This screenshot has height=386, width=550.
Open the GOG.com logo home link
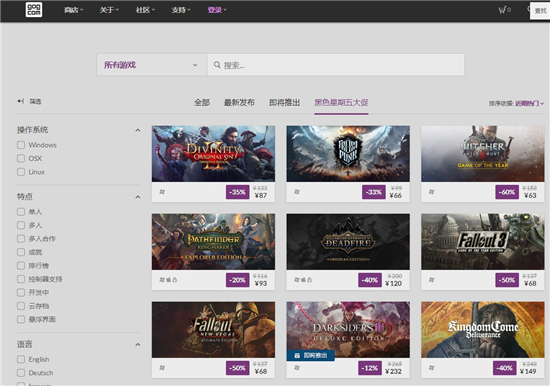[x=34, y=9]
